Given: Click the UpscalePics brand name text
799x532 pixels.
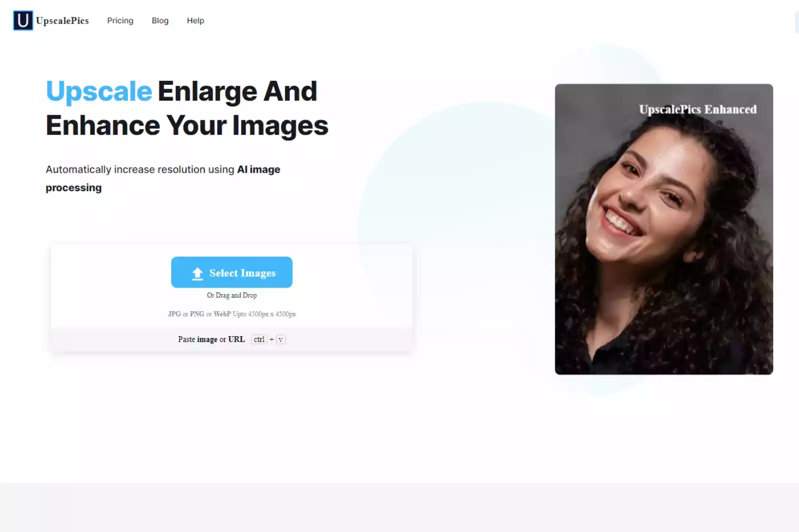Looking at the screenshot, I should tap(62, 20).
